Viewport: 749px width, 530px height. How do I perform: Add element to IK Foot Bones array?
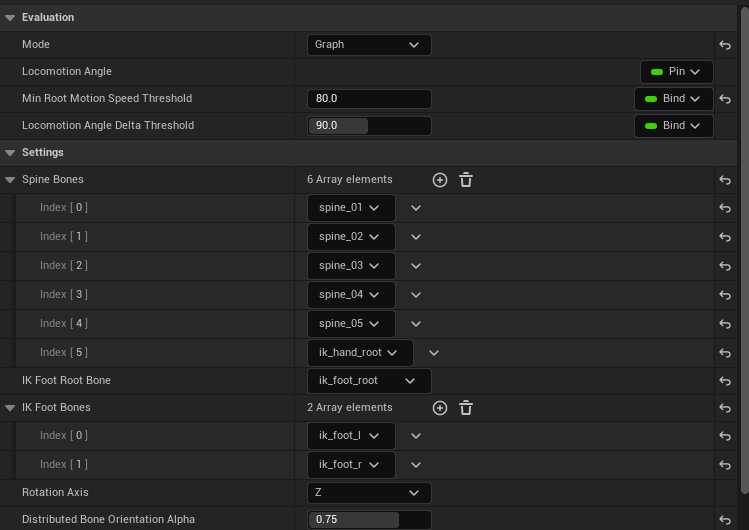click(440, 408)
